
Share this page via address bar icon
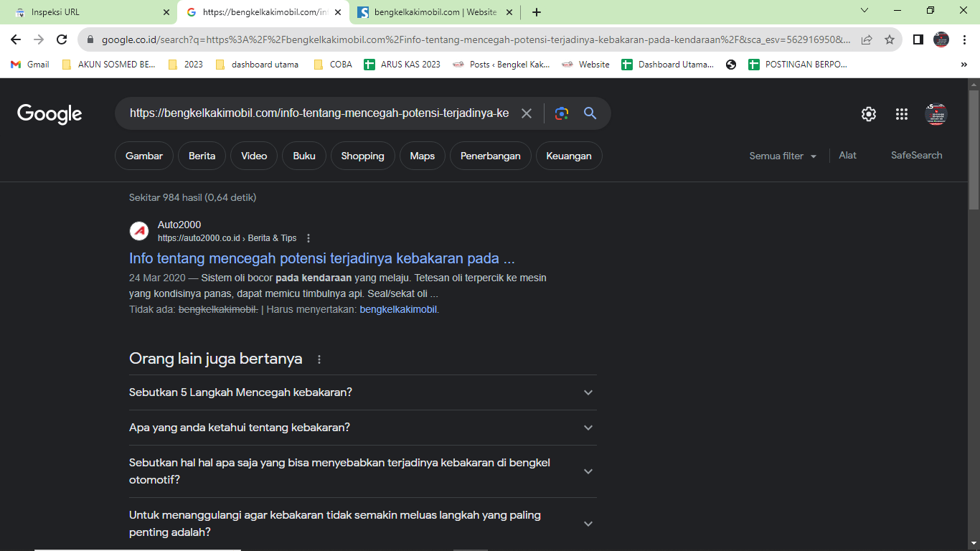click(x=867, y=39)
